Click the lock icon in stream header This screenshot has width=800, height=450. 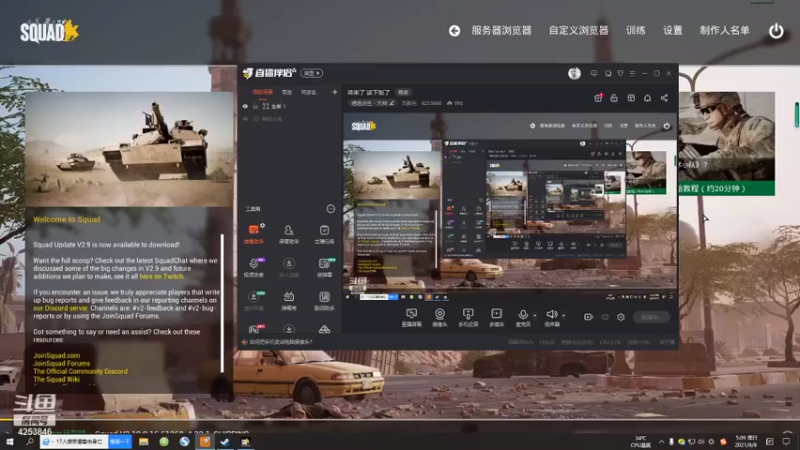614,98
